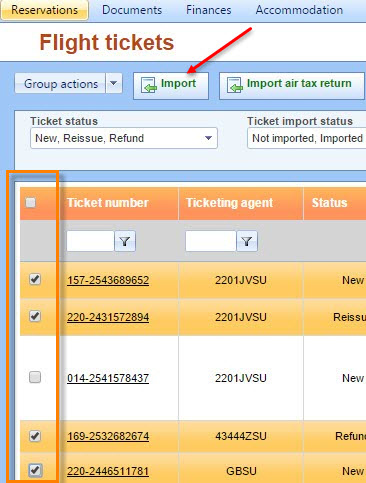Switch to the Documents tab
The width and height of the screenshot is (366, 483).
(x=132, y=10)
